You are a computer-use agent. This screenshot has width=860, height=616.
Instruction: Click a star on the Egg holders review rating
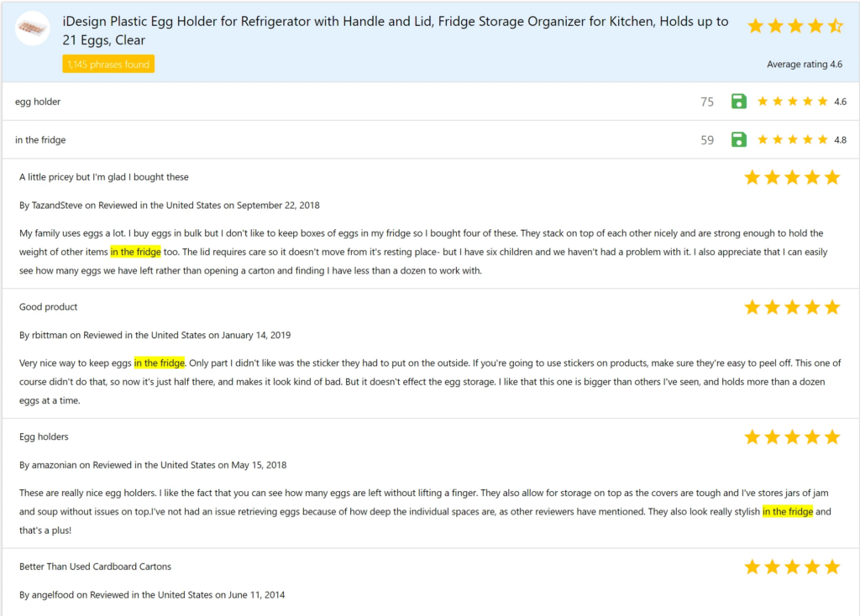[x=793, y=436]
